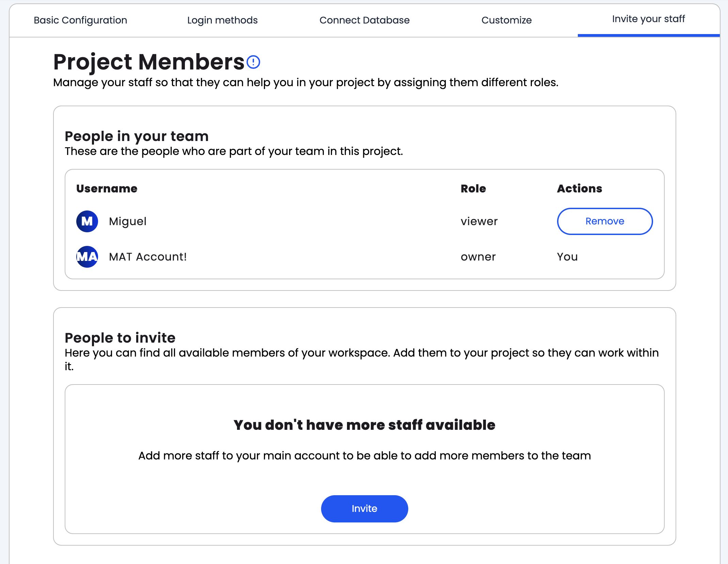The height and width of the screenshot is (564, 728).
Task: Select the Customize tab
Action: pos(506,20)
